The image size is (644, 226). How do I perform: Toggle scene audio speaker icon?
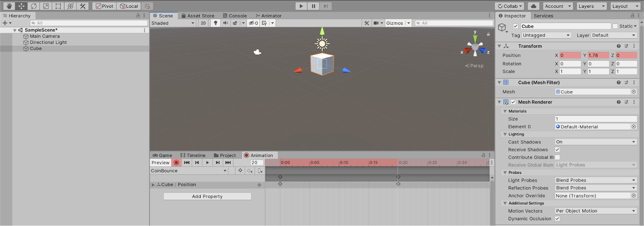pyautogui.click(x=226, y=23)
